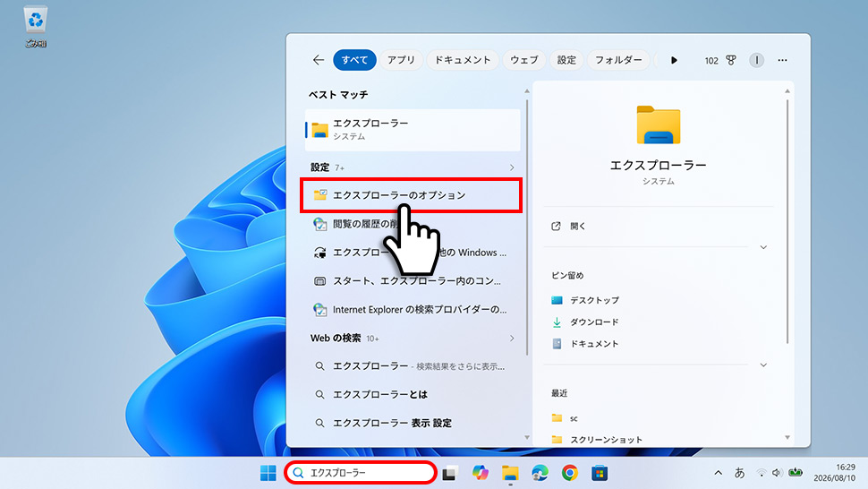Switch to the フォルダー filter tab
The height and width of the screenshot is (489, 868).
pyautogui.click(x=618, y=60)
